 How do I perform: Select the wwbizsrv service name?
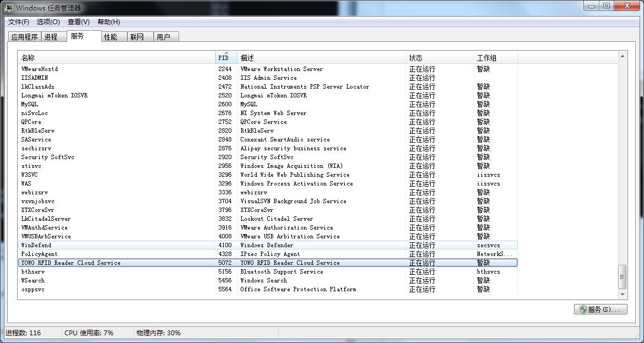coord(35,193)
